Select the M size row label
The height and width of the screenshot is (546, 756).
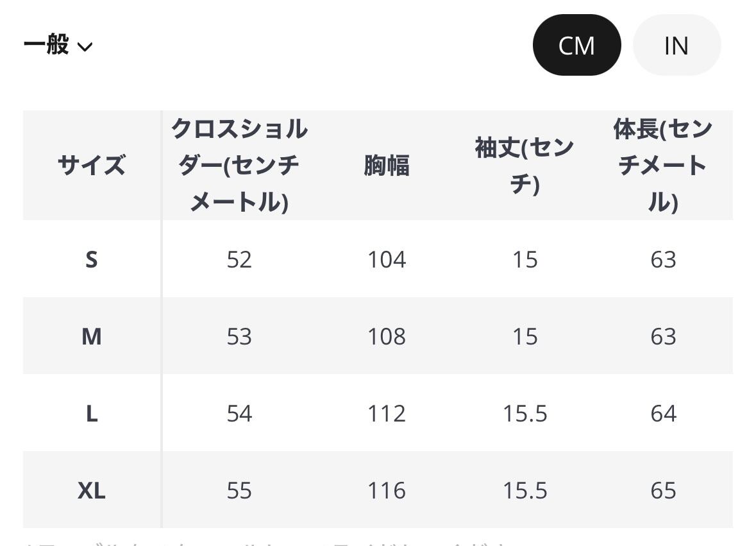[x=92, y=336]
